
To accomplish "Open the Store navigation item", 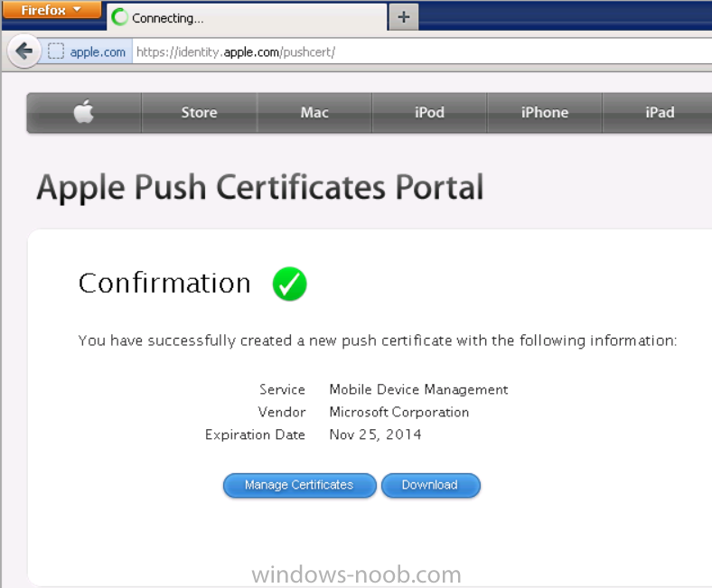I will tap(200, 112).
